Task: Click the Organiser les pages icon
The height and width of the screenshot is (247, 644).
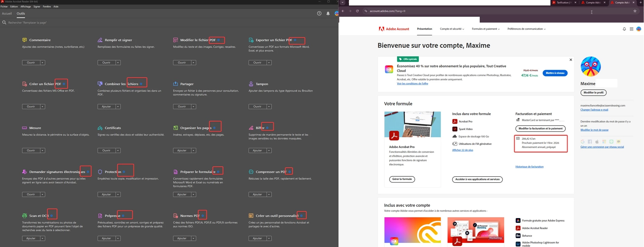Action: (176, 128)
